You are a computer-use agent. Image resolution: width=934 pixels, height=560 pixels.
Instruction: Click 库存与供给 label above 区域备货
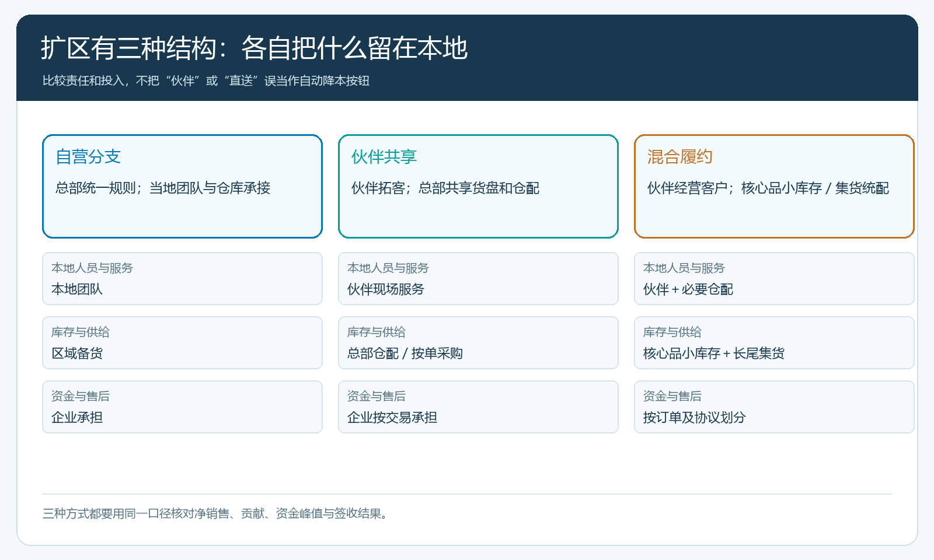[81, 332]
